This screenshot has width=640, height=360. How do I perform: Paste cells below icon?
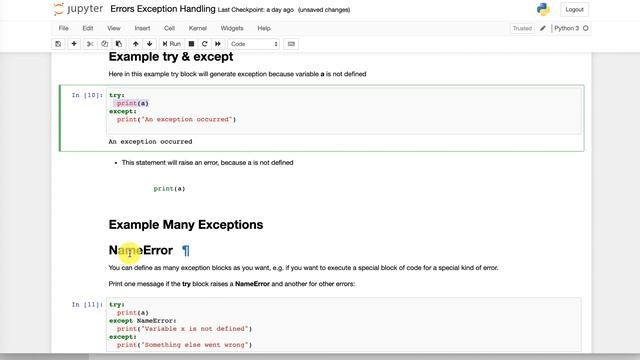[x=119, y=44]
